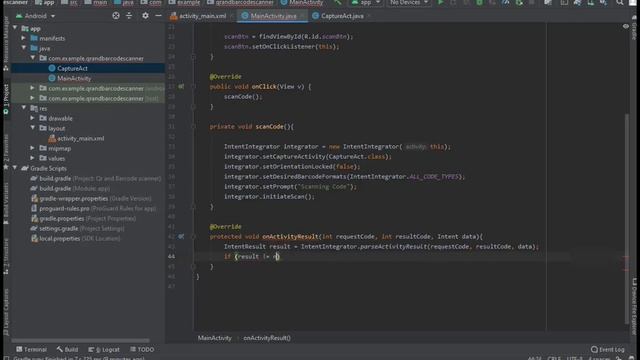Expand the values folder
Screen dimensions: 640x360
click(33, 158)
